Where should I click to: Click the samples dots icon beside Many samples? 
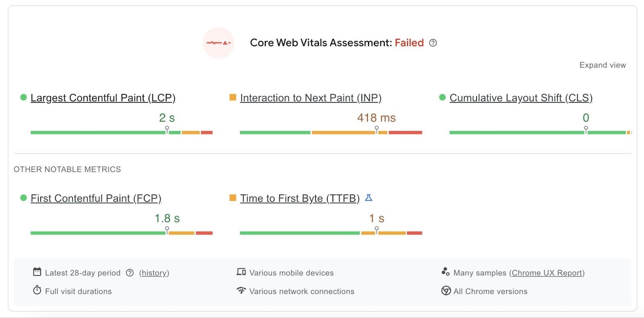click(446, 272)
